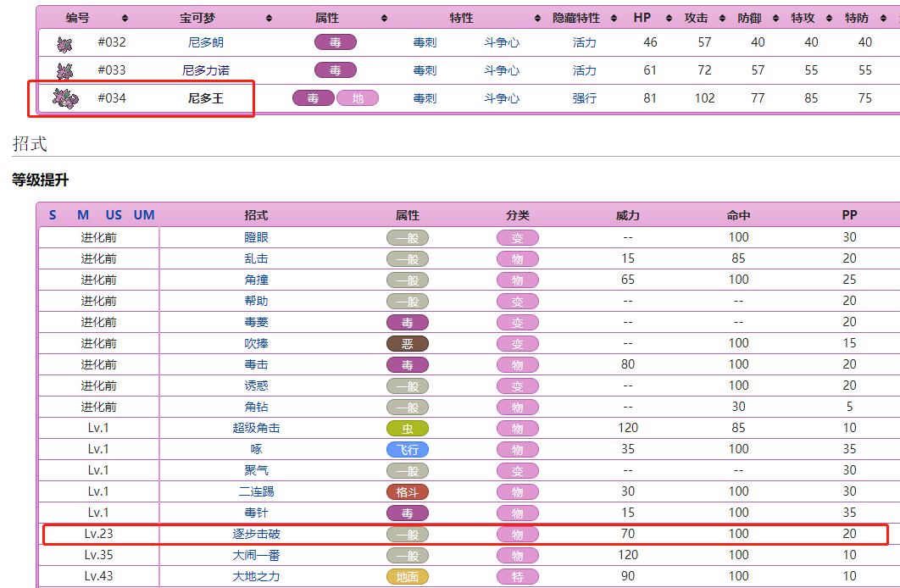
Task: Open the 毒击 move link
Action: [x=256, y=365]
